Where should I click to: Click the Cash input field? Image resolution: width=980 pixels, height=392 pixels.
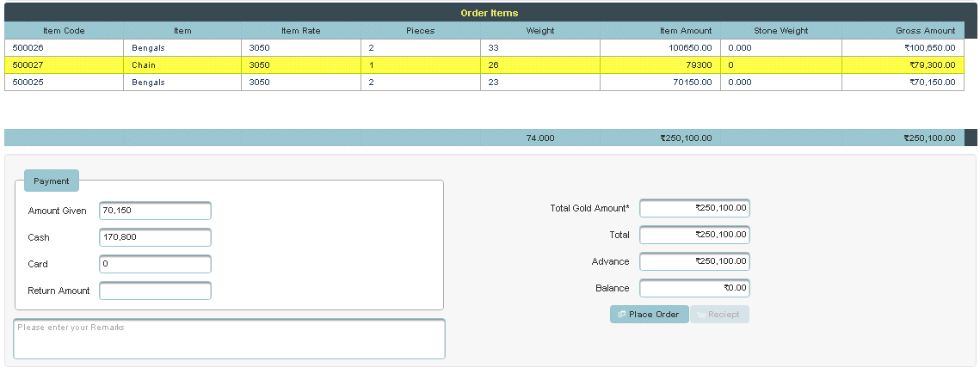[x=155, y=238]
